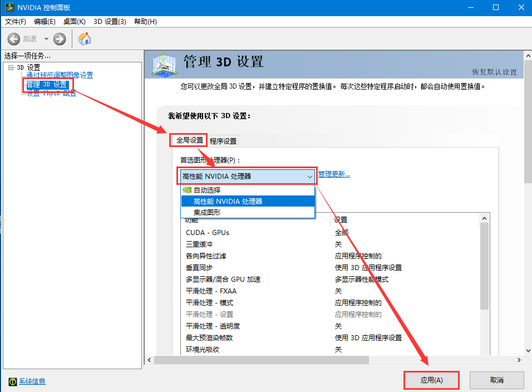Click the Back arrow icon
The height and width of the screenshot is (392, 532).
(14, 39)
